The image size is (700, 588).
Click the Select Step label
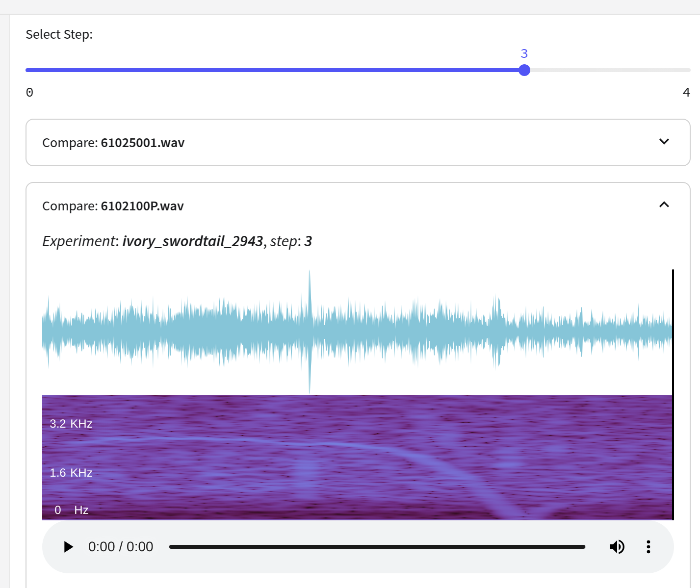[x=59, y=34]
